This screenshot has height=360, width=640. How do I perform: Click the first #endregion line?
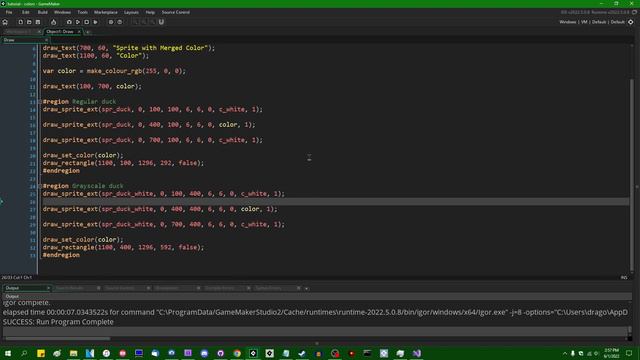[x=61, y=171]
